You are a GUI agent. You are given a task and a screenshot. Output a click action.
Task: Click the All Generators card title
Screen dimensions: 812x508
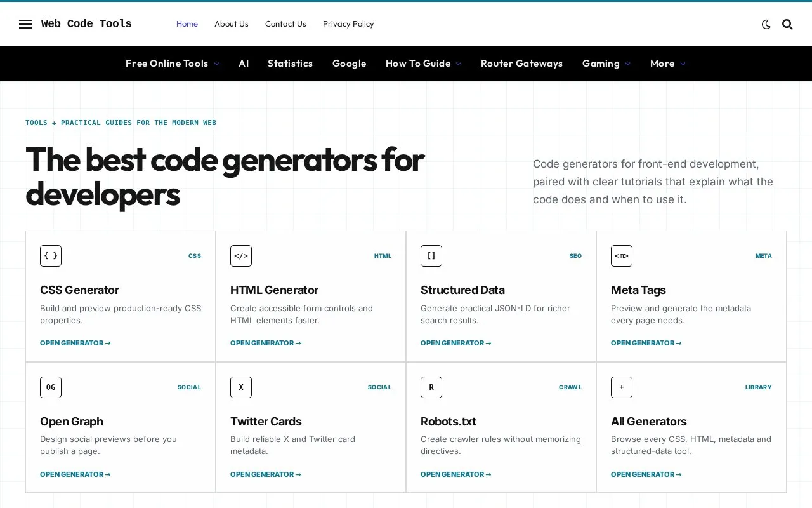[x=648, y=422]
